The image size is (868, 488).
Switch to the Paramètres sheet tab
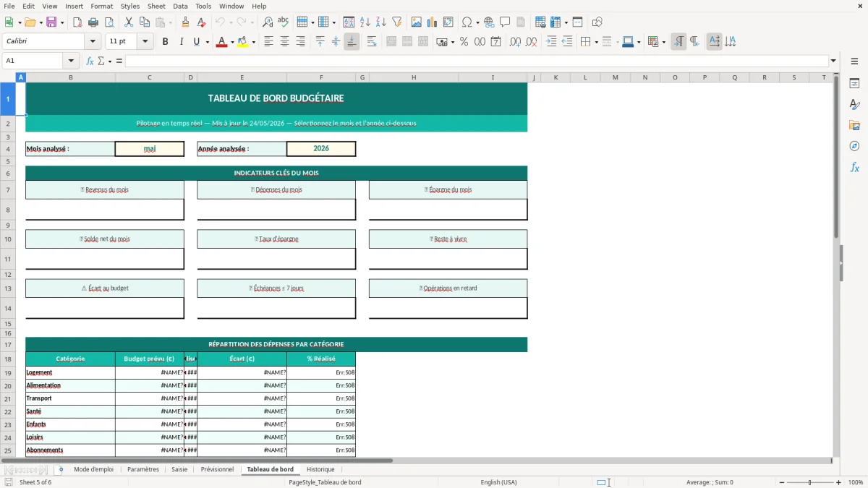(x=143, y=469)
